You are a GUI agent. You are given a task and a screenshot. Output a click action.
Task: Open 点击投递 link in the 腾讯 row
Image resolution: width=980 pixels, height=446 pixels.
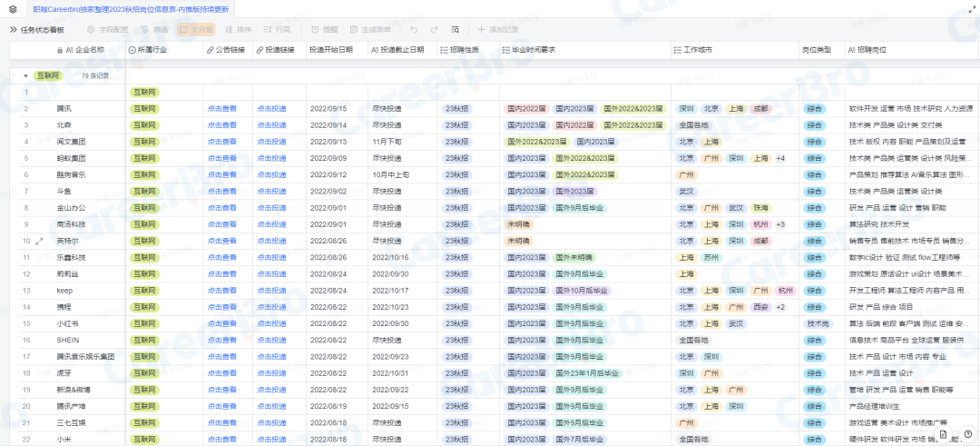point(272,108)
